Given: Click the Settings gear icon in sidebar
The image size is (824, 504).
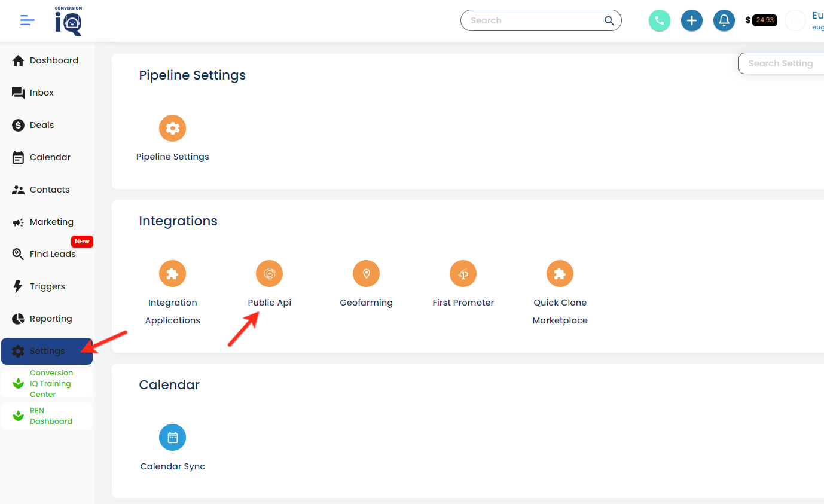Looking at the screenshot, I should [19, 351].
